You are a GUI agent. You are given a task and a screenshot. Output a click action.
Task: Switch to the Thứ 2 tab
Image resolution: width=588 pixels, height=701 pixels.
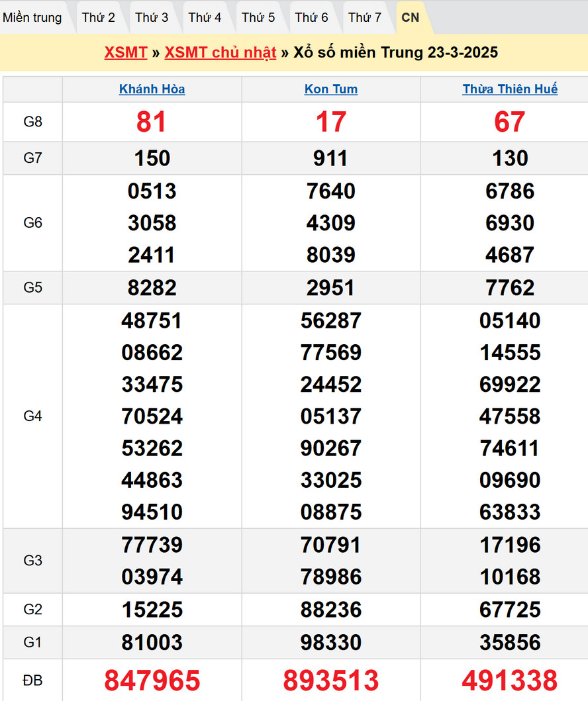[x=99, y=18]
